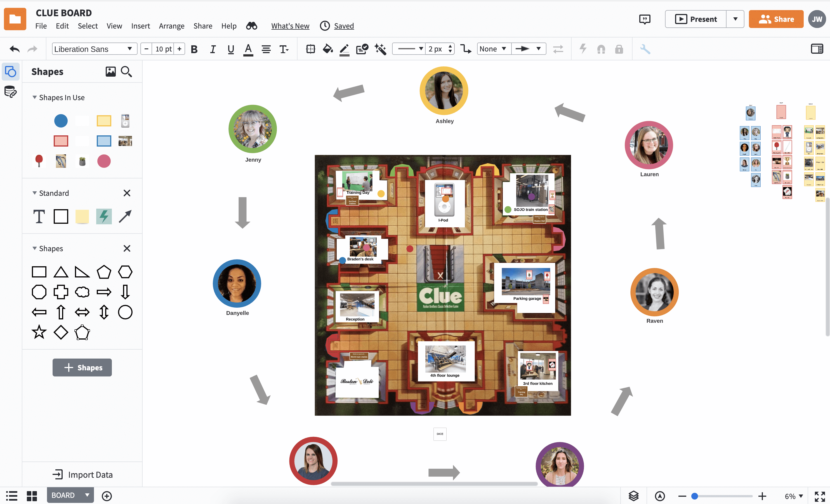The height and width of the screenshot is (504, 830).
Task: Toggle underline text formatting
Action: pos(231,49)
